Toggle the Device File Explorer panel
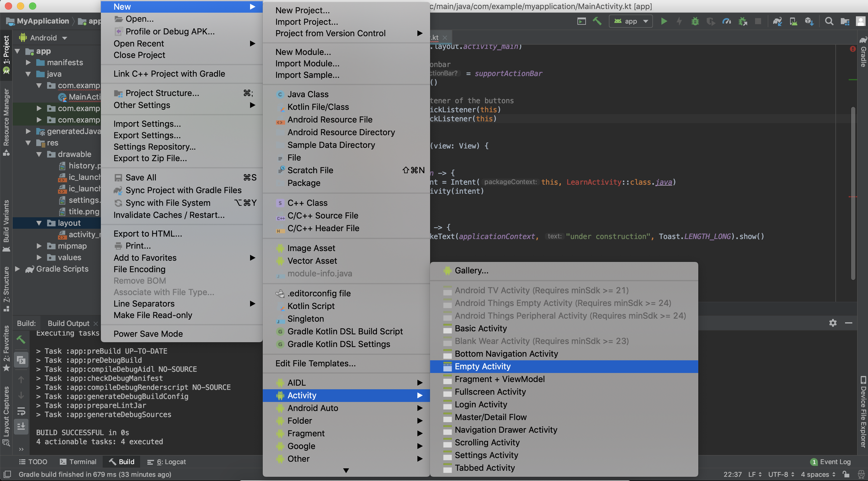868x481 pixels. (x=863, y=411)
